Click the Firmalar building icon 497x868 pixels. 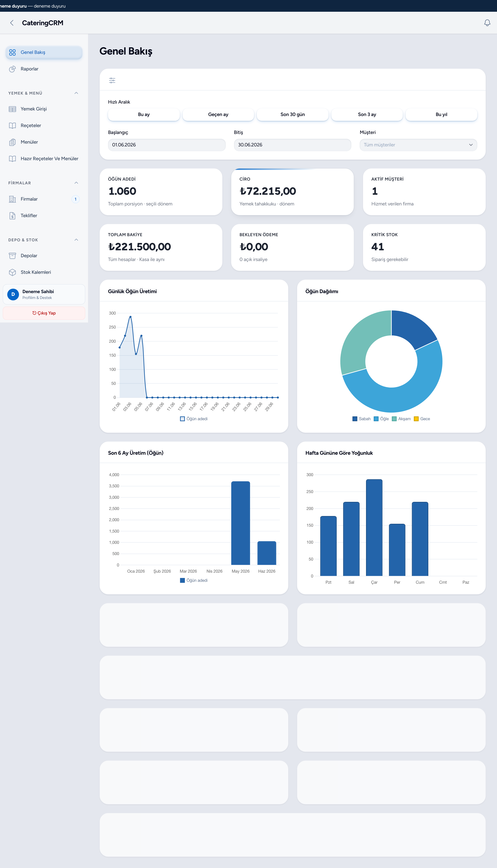coord(12,199)
